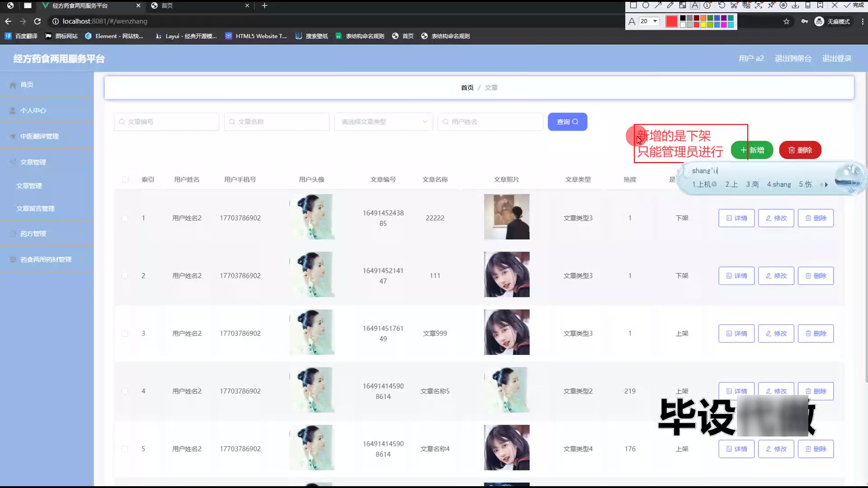This screenshot has height=488, width=868.
Task: Tick the checkbox for row 4
Action: [x=125, y=391]
